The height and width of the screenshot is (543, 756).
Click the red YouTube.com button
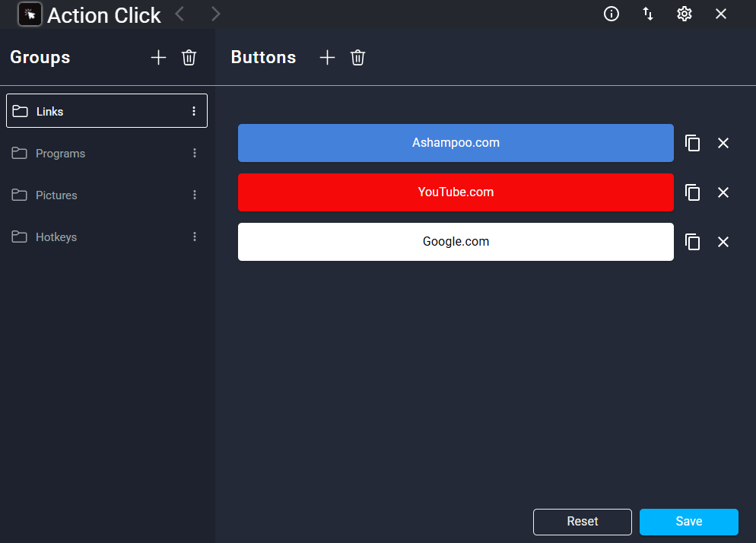(x=456, y=192)
